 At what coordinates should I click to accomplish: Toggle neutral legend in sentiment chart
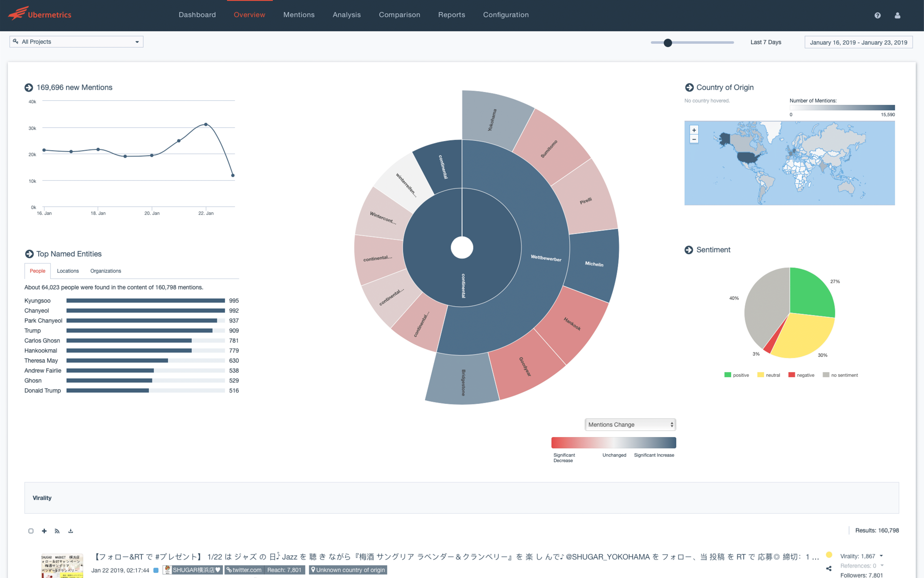[769, 375]
